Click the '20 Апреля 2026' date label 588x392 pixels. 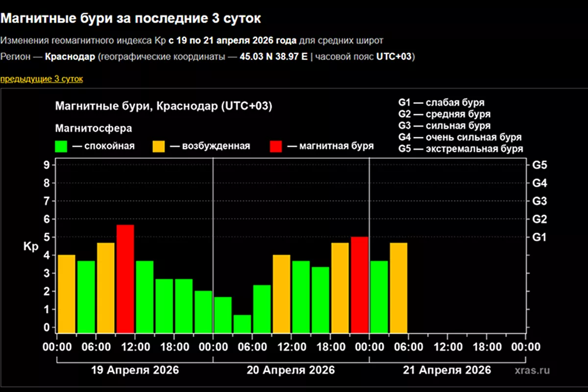(x=291, y=369)
